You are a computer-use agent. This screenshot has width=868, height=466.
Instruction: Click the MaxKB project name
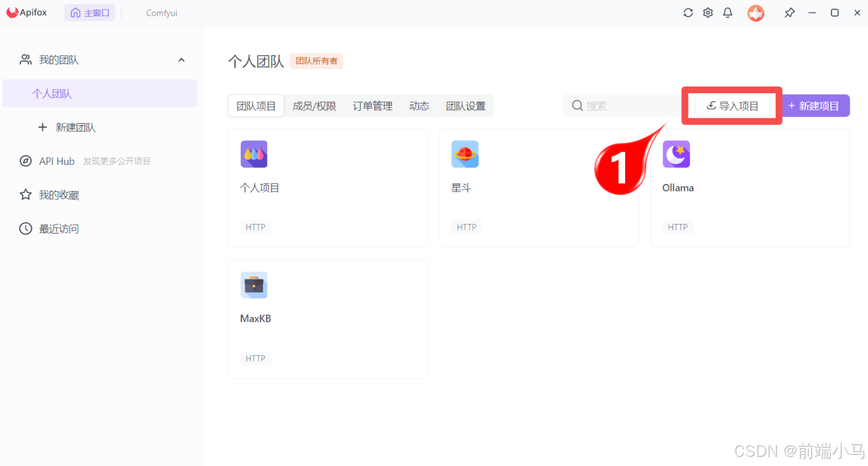click(256, 319)
